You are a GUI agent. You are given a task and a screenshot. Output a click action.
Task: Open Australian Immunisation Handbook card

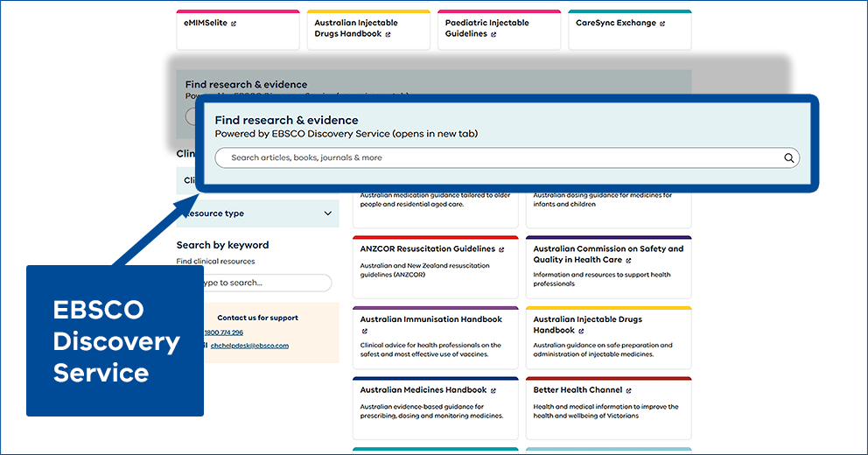click(x=436, y=338)
